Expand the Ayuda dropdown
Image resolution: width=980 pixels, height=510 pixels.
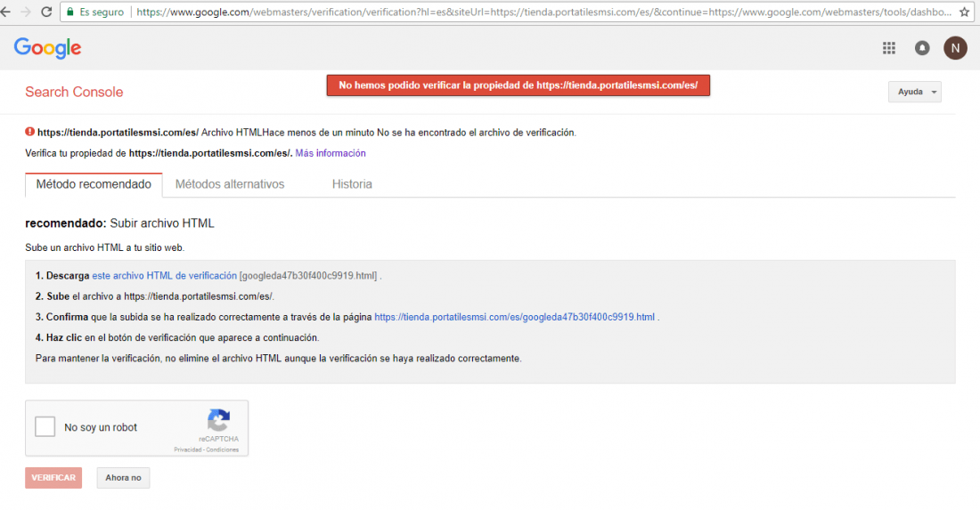(x=914, y=92)
